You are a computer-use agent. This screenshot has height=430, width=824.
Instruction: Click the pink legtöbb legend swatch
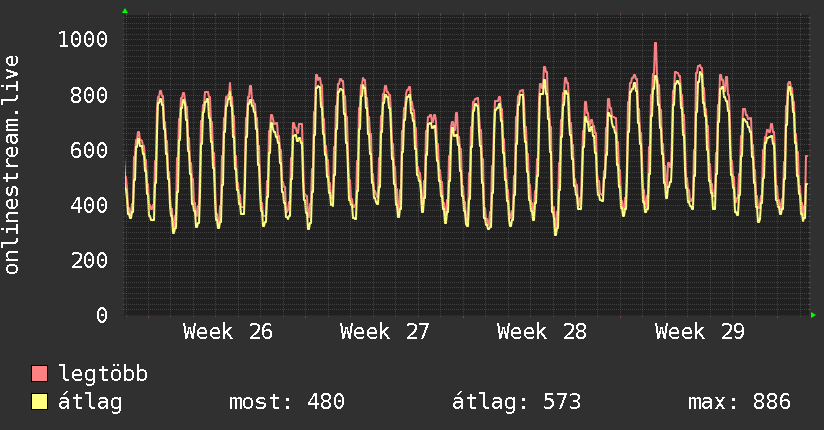pos(39,374)
